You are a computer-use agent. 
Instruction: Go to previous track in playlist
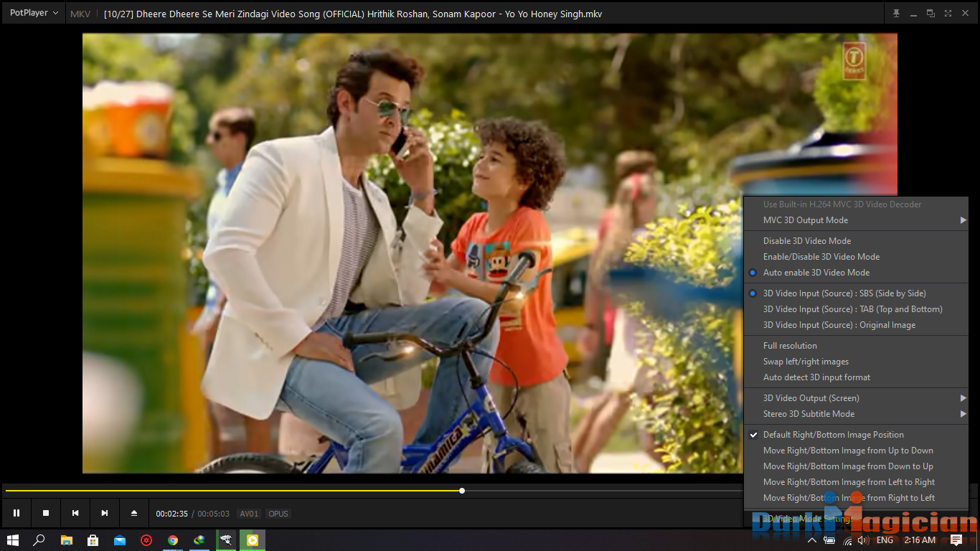(x=75, y=513)
